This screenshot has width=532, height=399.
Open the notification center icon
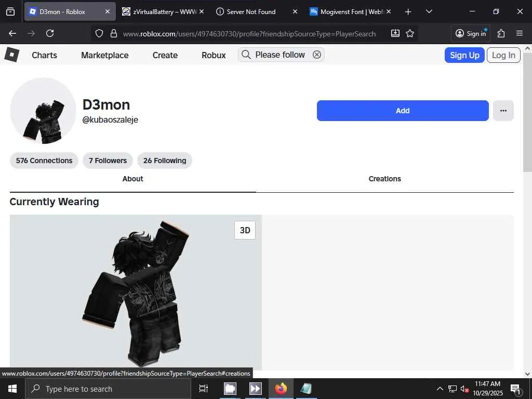click(515, 389)
